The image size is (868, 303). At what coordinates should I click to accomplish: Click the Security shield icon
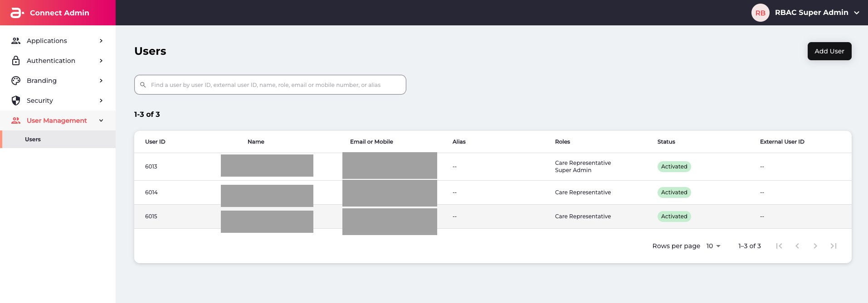[x=16, y=101]
